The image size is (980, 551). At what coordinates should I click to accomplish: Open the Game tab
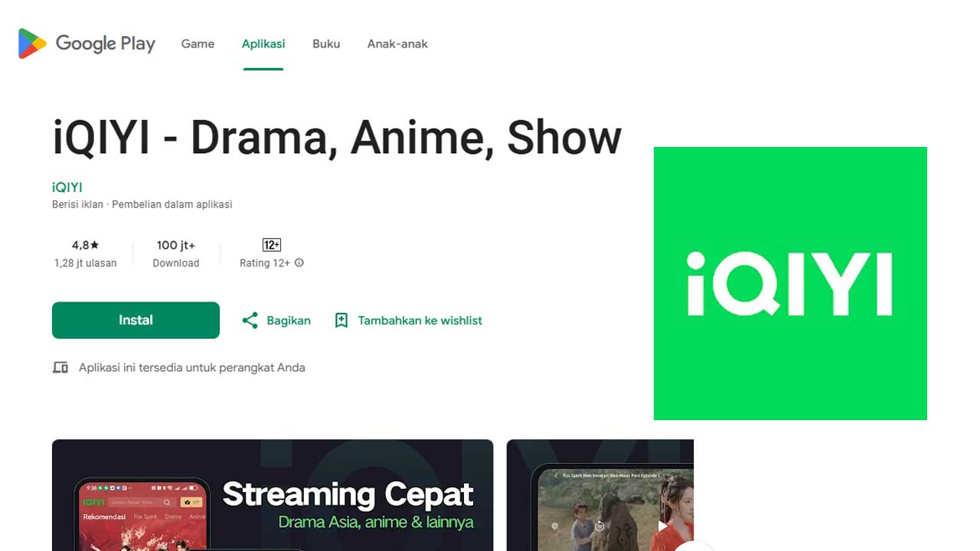(x=198, y=44)
